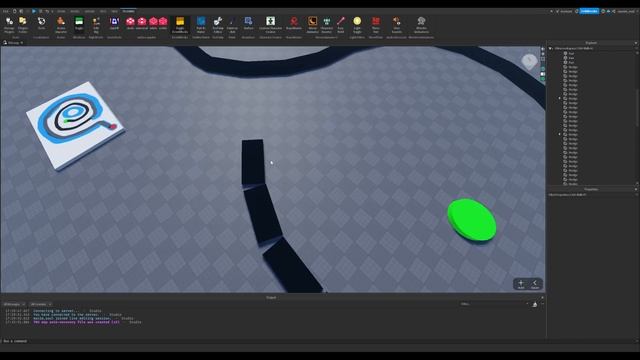Open the red RopeMaster plugin
Screen dimensions: 640x360
click(x=294, y=24)
